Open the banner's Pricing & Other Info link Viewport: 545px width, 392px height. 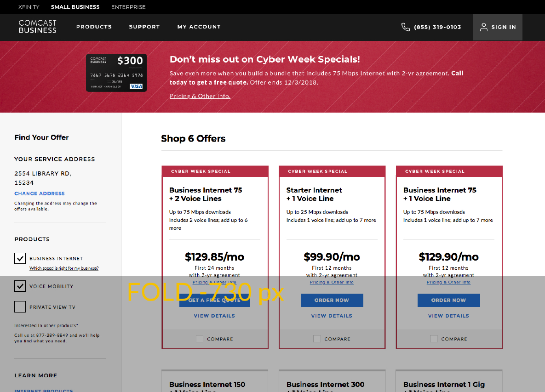[x=200, y=96]
